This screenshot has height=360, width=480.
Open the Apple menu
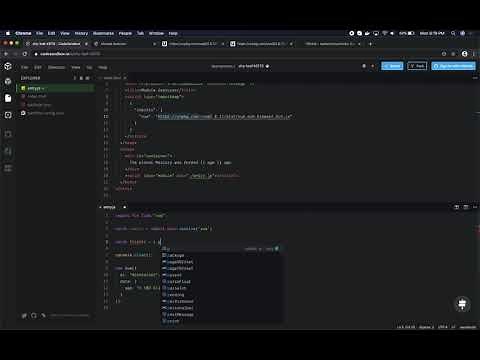coord(8,33)
